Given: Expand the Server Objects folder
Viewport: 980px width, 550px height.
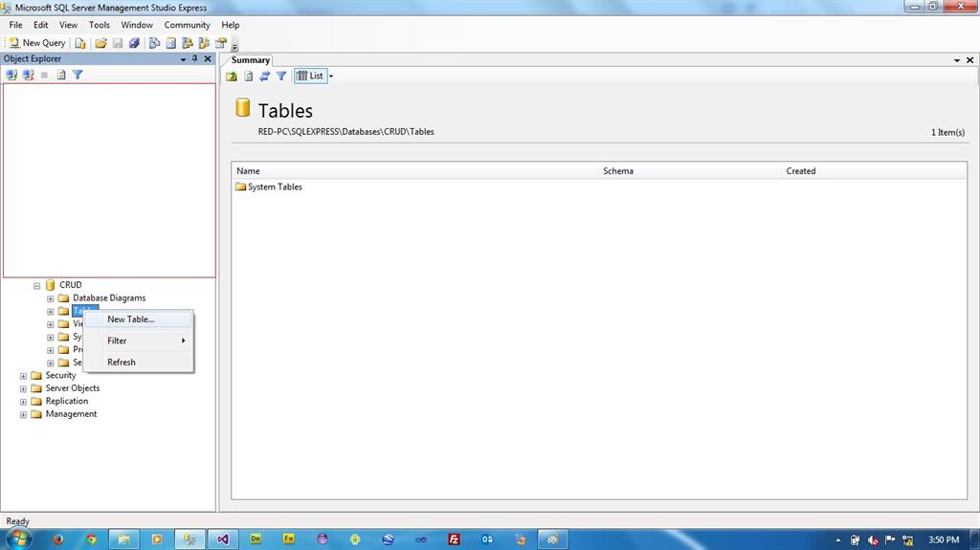Looking at the screenshot, I should point(23,388).
